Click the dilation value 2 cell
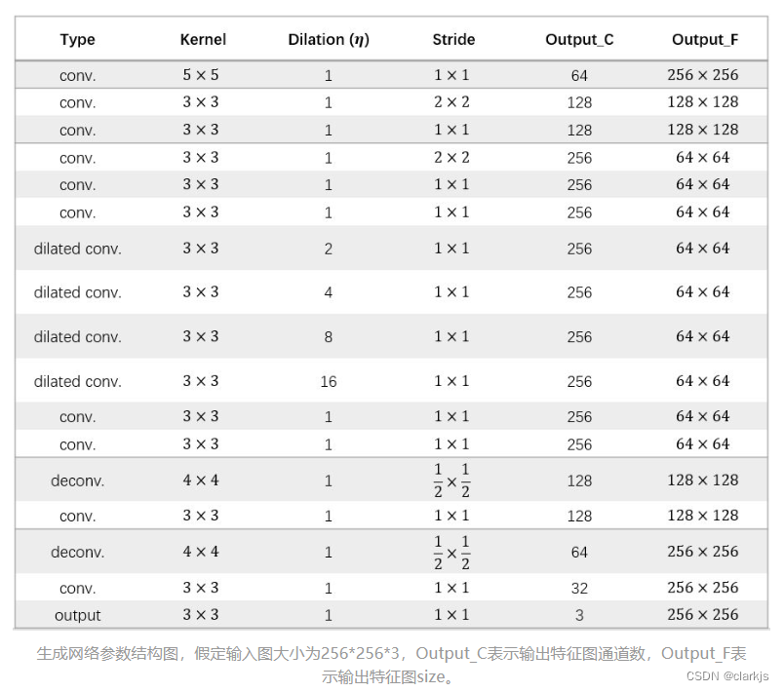The width and height of the screenshot is (784, 692). pos(329,249)
